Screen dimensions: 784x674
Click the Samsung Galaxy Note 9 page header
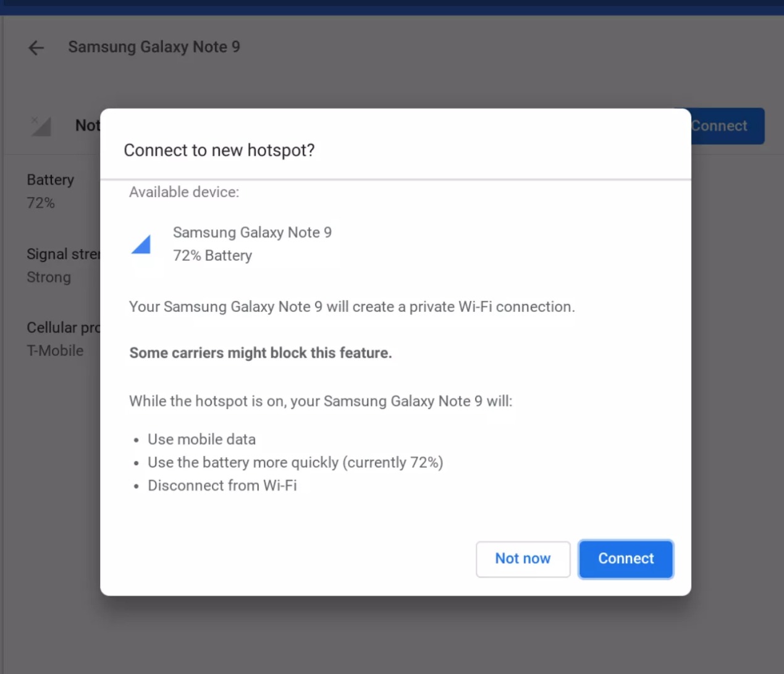coord(154,47)
